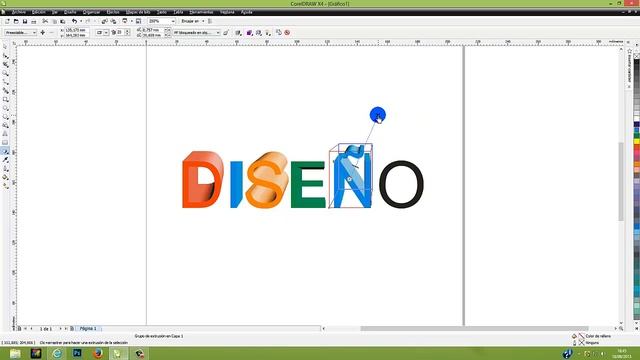Click the extrusion depth stepper arrows

[127, 33]
